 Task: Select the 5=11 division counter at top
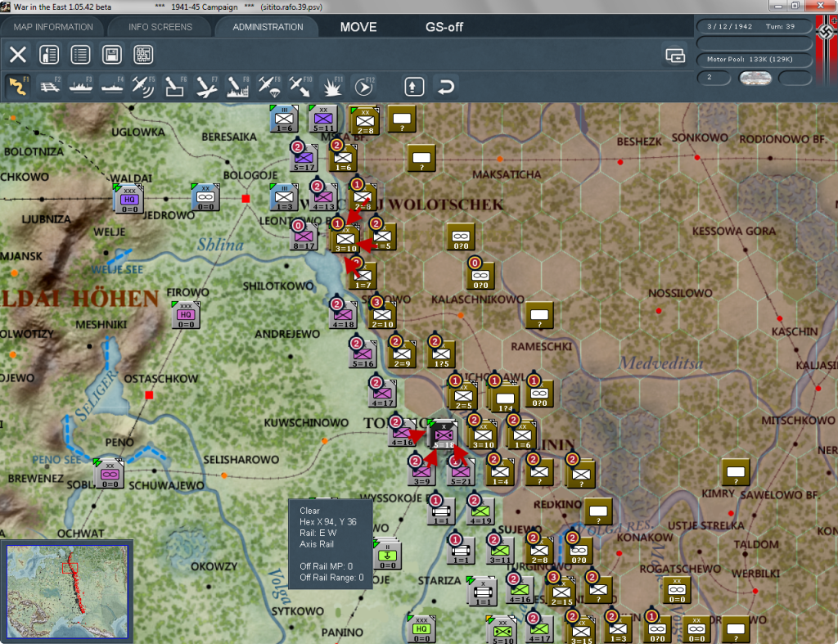point(322,118)
